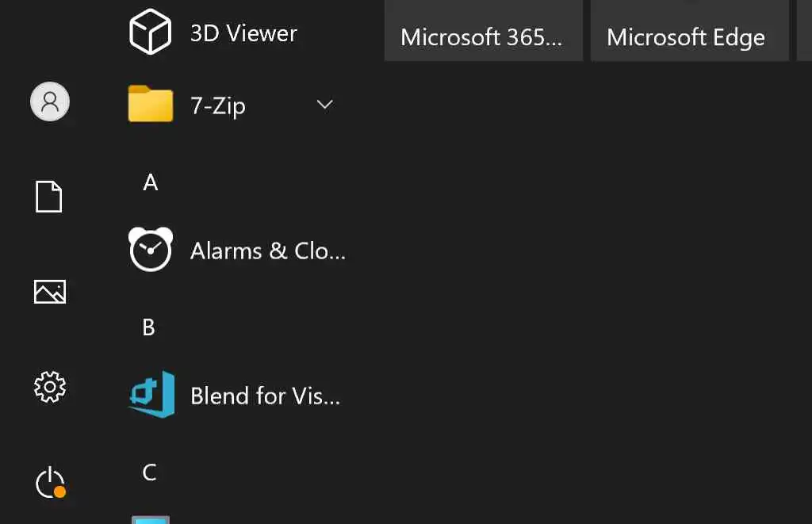This screenshot has height=524, width=812.
Task: Open the user account avatar icon
Action: (50, 101)
